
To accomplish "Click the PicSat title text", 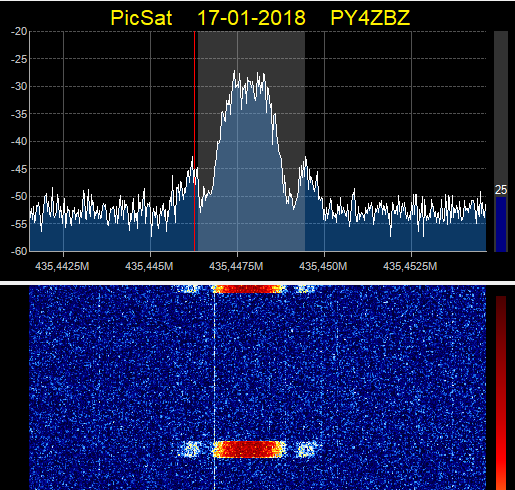I will pos(141,18).
